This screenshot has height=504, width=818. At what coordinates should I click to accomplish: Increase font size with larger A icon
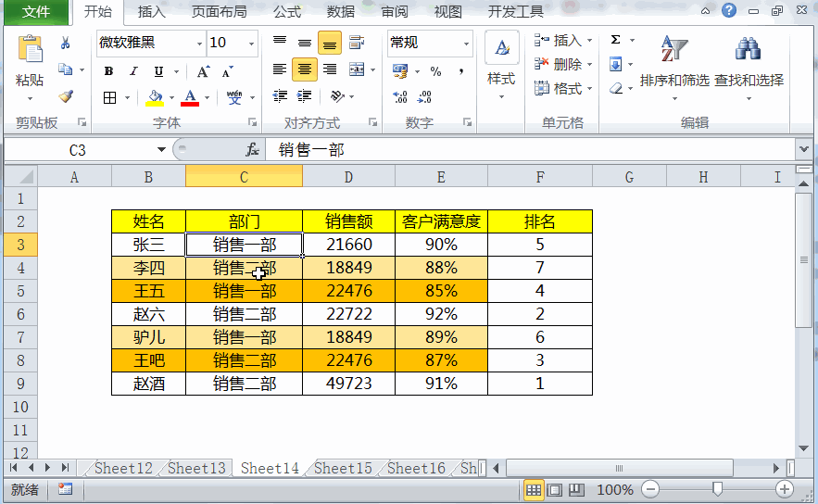point(203,71)
